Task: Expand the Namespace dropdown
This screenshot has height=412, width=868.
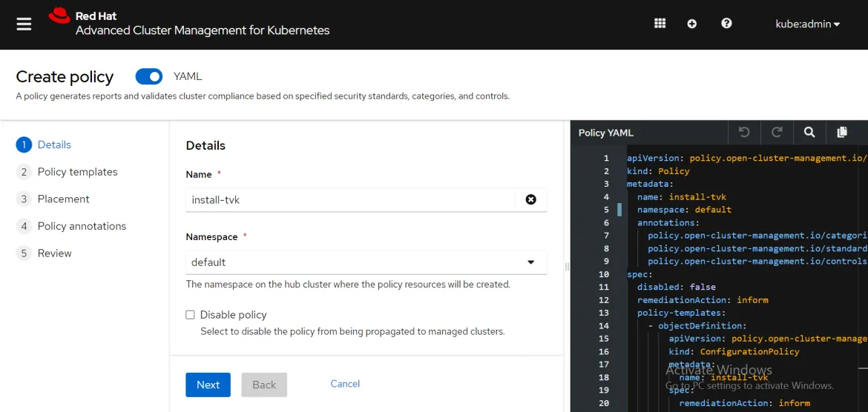Action: [530, 262]
